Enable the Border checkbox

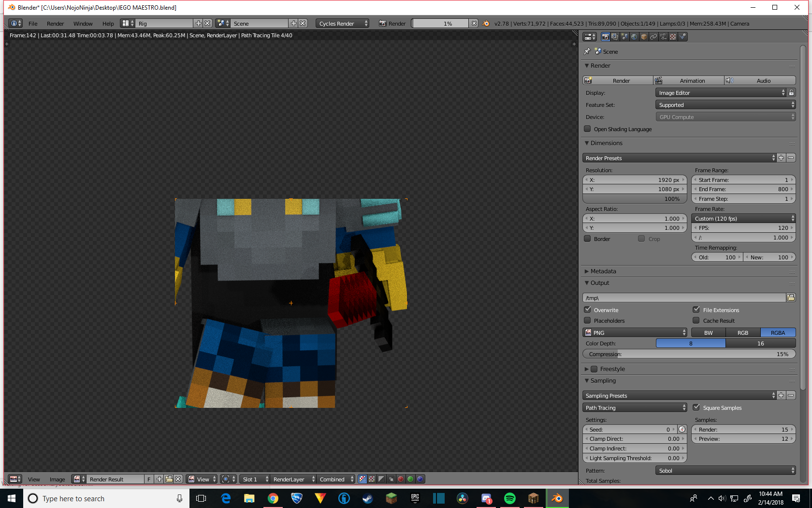[588, 239]
